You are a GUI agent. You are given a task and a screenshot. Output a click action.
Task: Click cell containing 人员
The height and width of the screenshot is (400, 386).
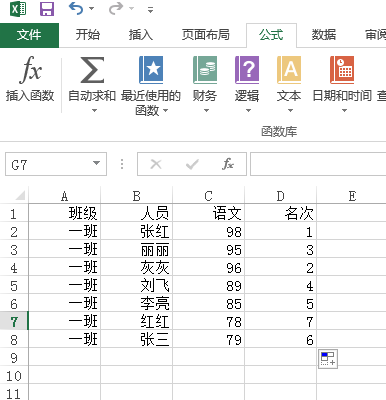point(137,213)
